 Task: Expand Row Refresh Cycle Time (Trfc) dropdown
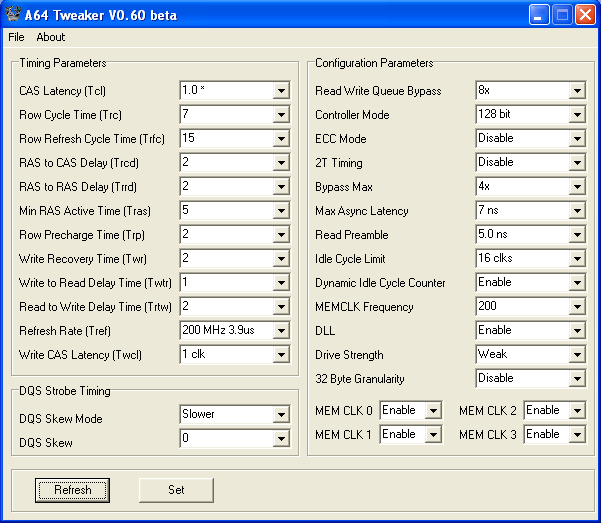point(280,139)
